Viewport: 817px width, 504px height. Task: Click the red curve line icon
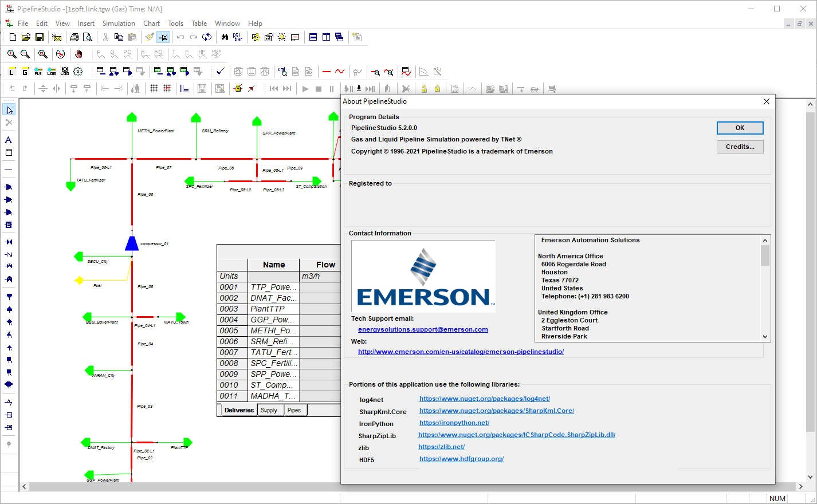[340, 72]
